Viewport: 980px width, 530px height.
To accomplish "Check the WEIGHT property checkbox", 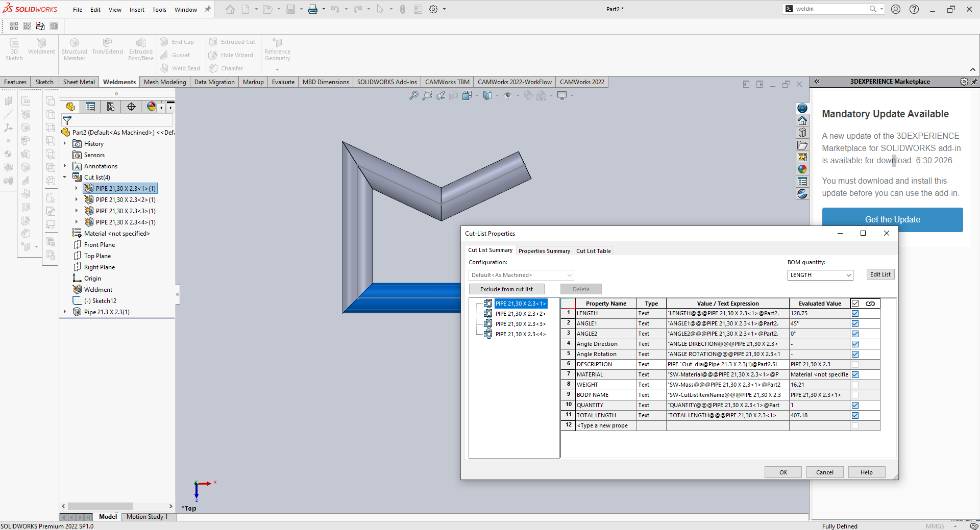I will [x=855, y=385].
